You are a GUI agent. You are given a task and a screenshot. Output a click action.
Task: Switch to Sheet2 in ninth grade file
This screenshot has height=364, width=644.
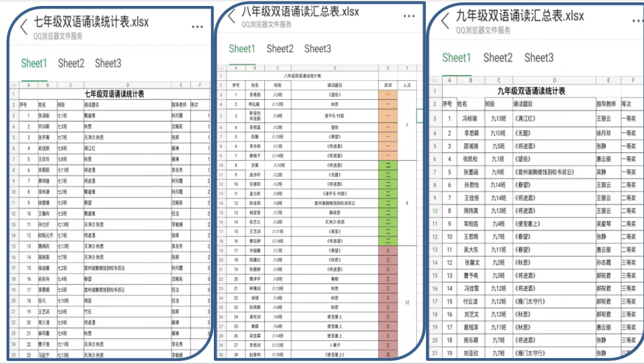coord(497,58)
